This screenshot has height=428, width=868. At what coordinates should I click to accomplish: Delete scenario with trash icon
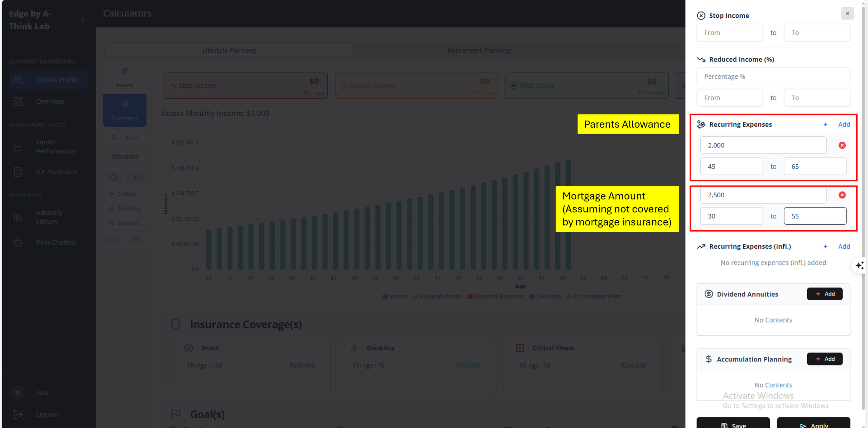tap(136, 239)
